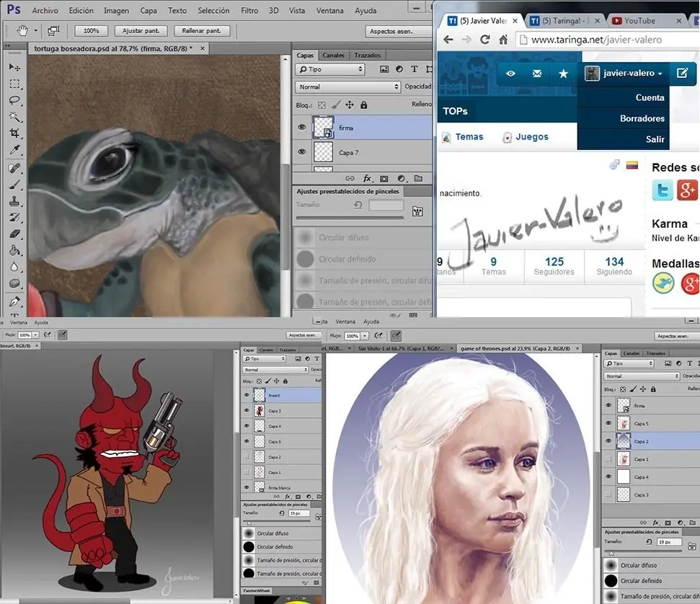Image resolution: width=700 pixels, height=604 pixels.
Task: Open the Normal blend mode dropdown in top-left panel
Action: tap(347, 87)
